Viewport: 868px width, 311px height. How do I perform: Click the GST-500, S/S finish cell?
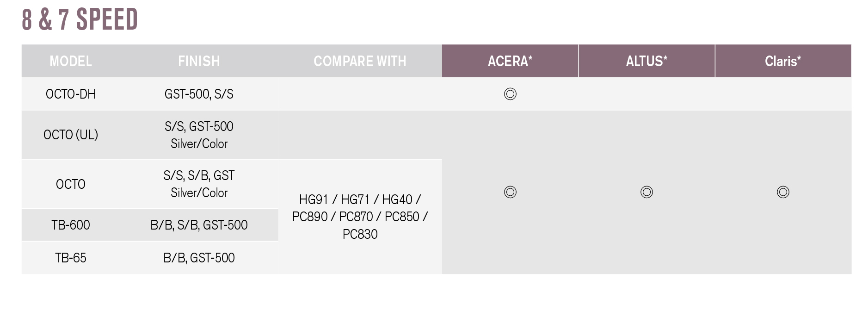[199, 94]
